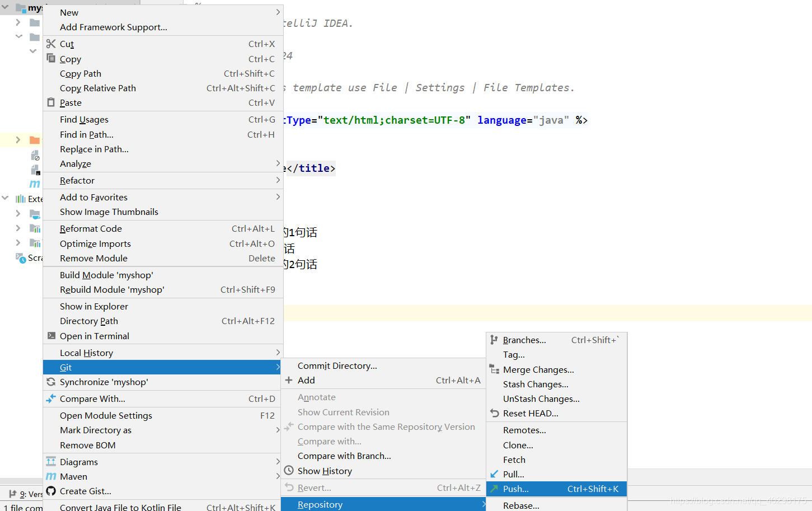Collapse the root project tree node

[6, 7]
